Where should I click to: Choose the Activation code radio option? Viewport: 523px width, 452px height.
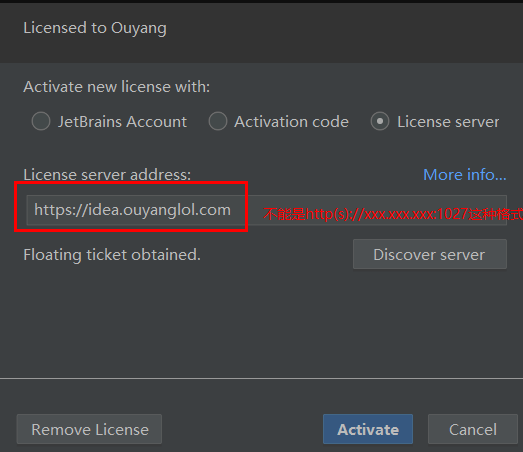point(218,121)
